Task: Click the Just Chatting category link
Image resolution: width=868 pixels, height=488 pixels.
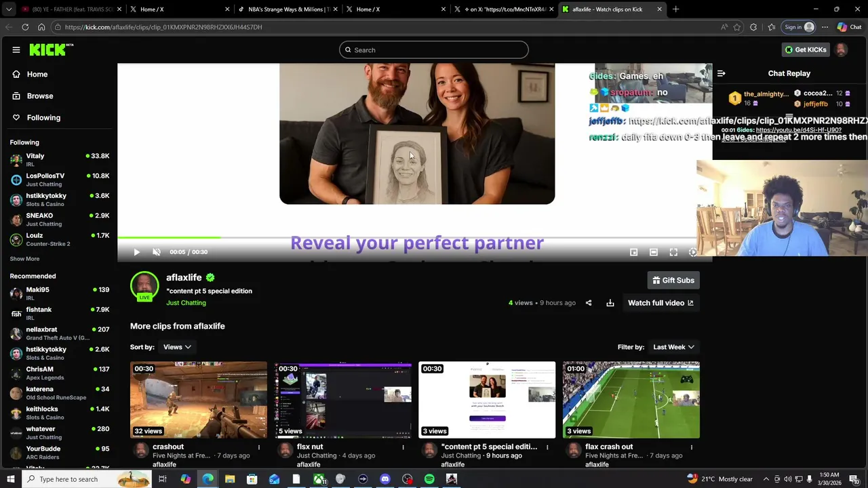Action: (x=186, y=303)
